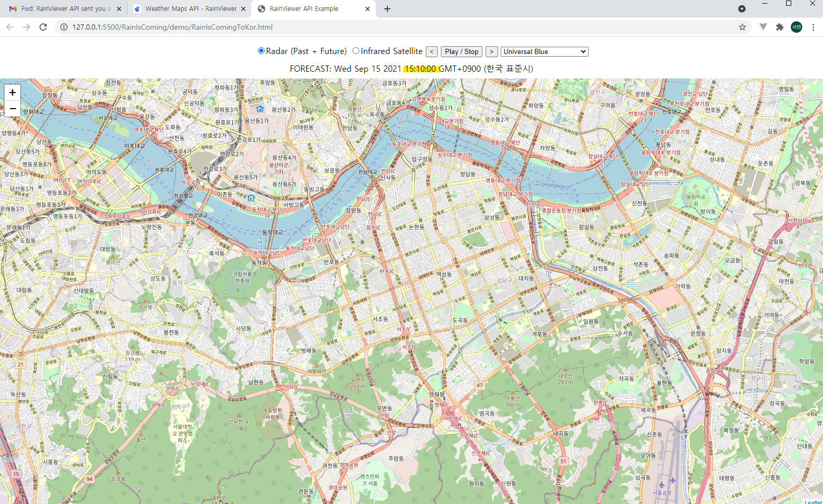Click the 서초동 label on the map
The image size is (823, 504).
[380, 319]
